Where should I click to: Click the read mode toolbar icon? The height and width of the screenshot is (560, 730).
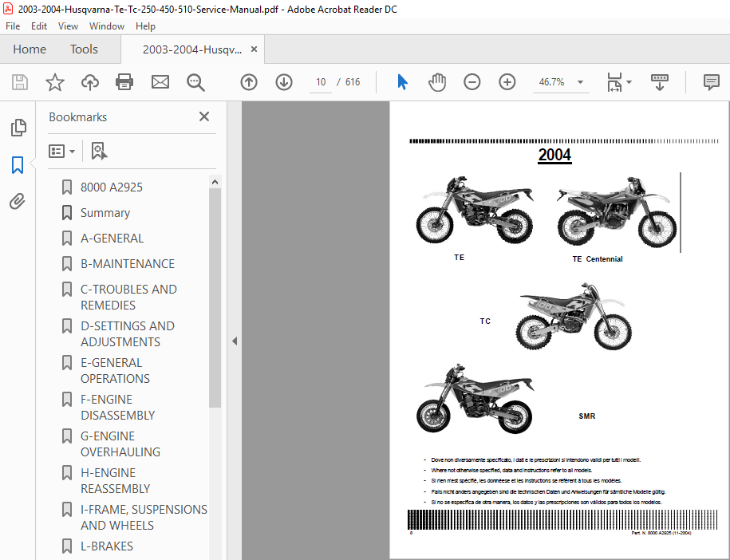660,82
